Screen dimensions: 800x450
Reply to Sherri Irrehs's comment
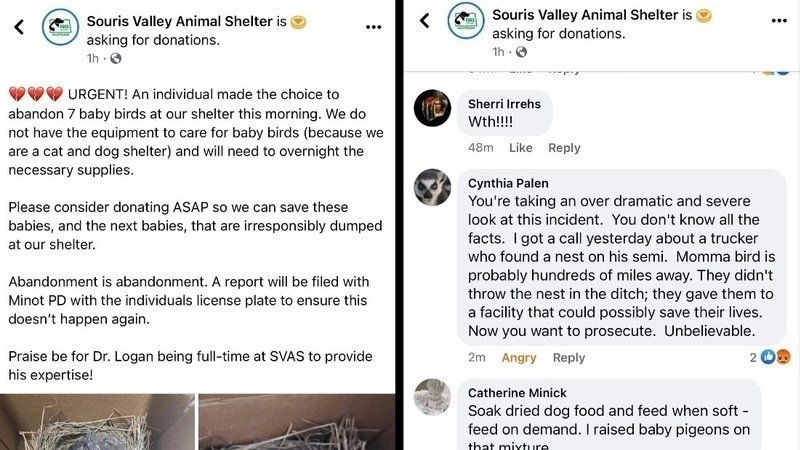click(x=564, y=148)
